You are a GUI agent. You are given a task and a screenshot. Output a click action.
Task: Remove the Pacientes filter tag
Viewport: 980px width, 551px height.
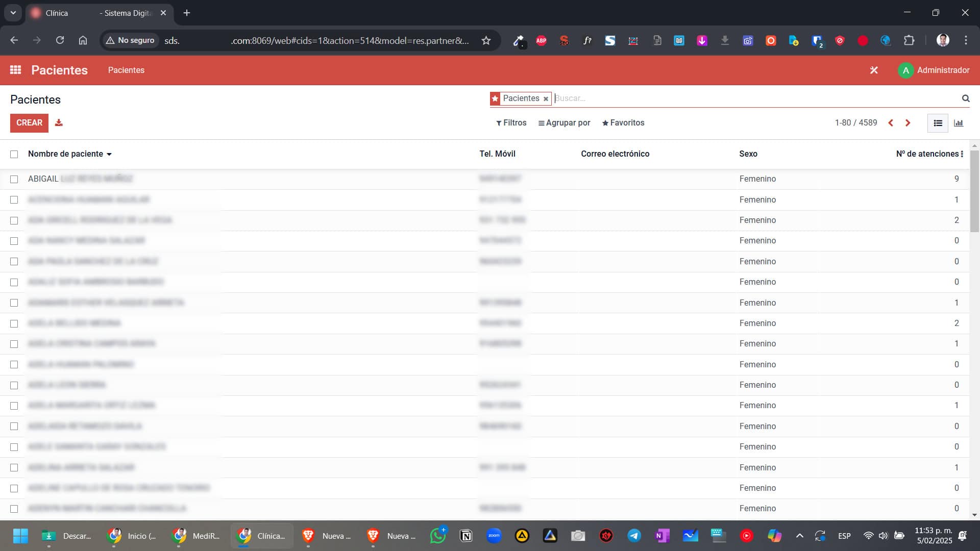coord(546,99)
